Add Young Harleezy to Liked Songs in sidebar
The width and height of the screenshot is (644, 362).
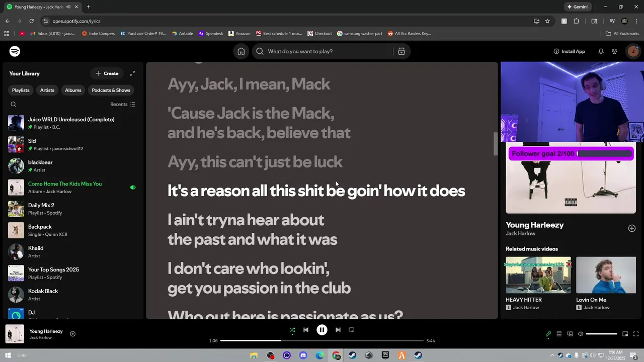coord(632,228)
